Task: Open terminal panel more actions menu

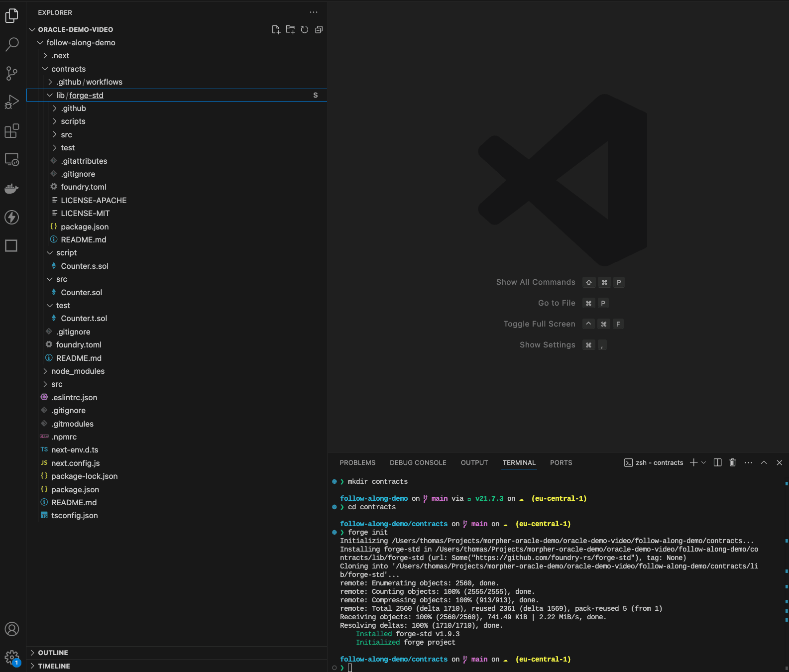Action: (748, 462)
